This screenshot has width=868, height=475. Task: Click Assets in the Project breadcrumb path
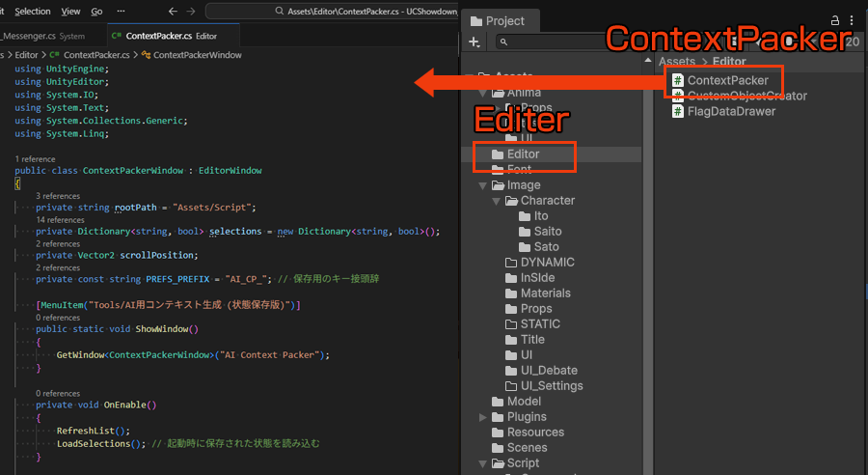point(676,62)
